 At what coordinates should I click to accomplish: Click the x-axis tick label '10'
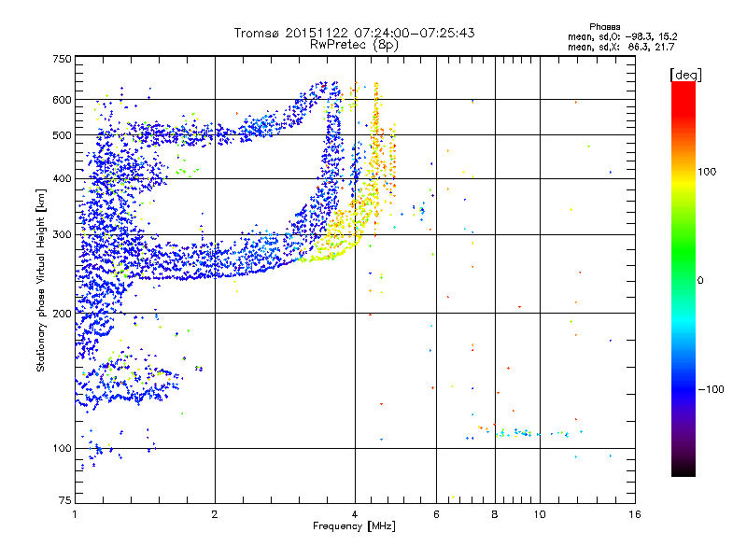click(540, 514)
